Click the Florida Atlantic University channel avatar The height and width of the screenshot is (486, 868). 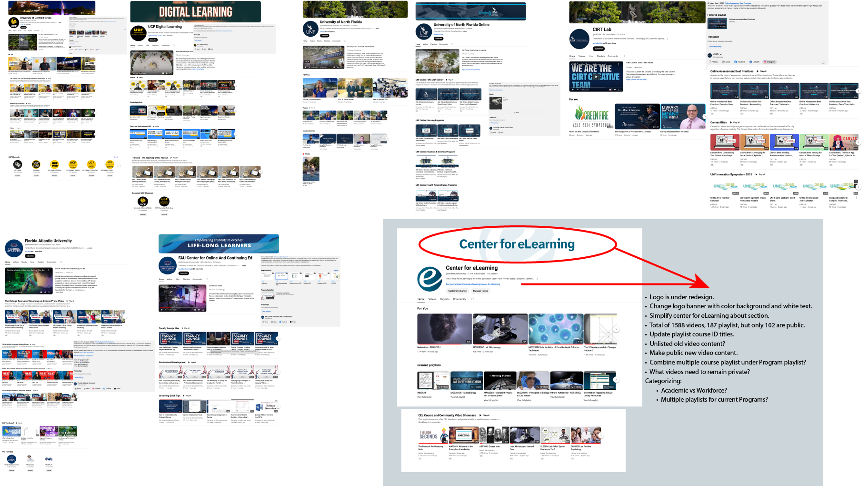pos(14,248)
